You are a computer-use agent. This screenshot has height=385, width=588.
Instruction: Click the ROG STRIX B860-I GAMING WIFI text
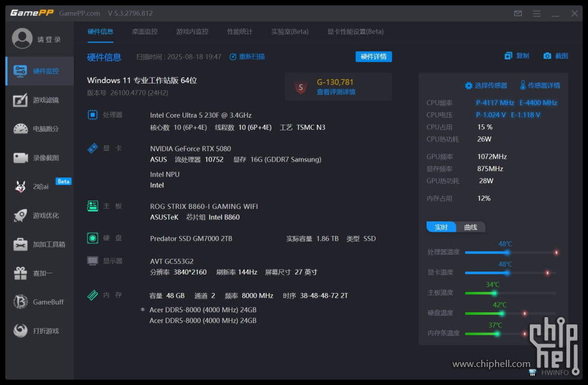coord(204,207)
